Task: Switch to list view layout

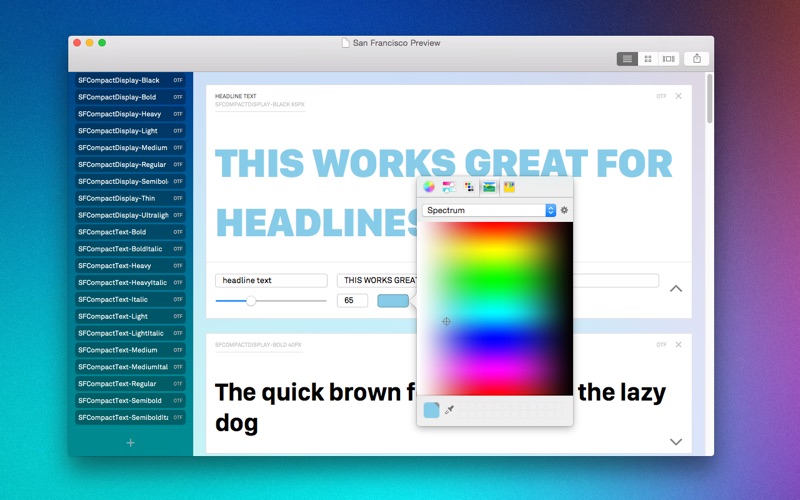Action: (627, 59)
